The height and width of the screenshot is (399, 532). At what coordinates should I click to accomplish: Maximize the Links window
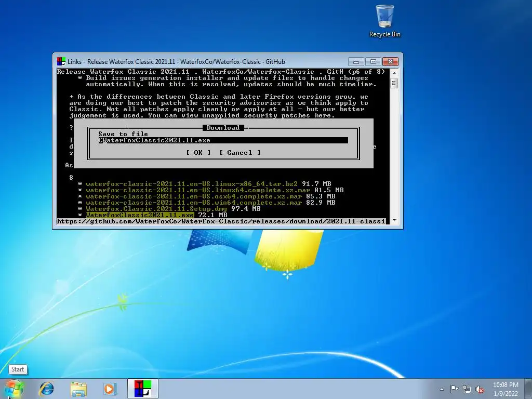click(x=373, y=62)
